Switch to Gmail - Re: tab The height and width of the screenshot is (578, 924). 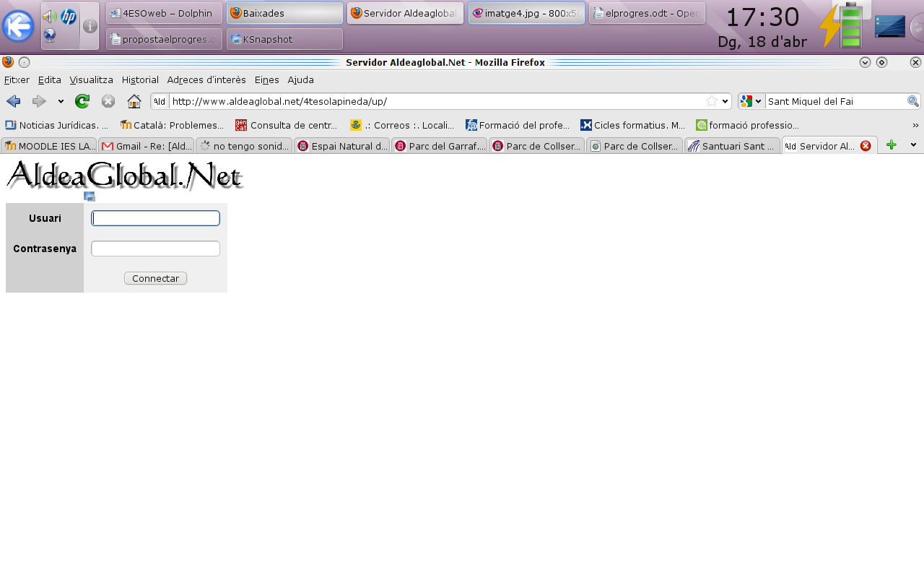(147, 146)
